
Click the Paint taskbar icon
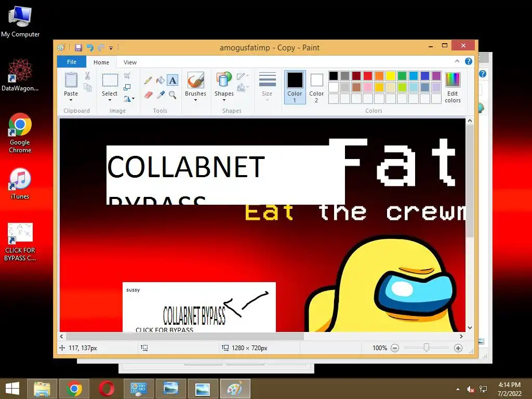pos(235,389)
